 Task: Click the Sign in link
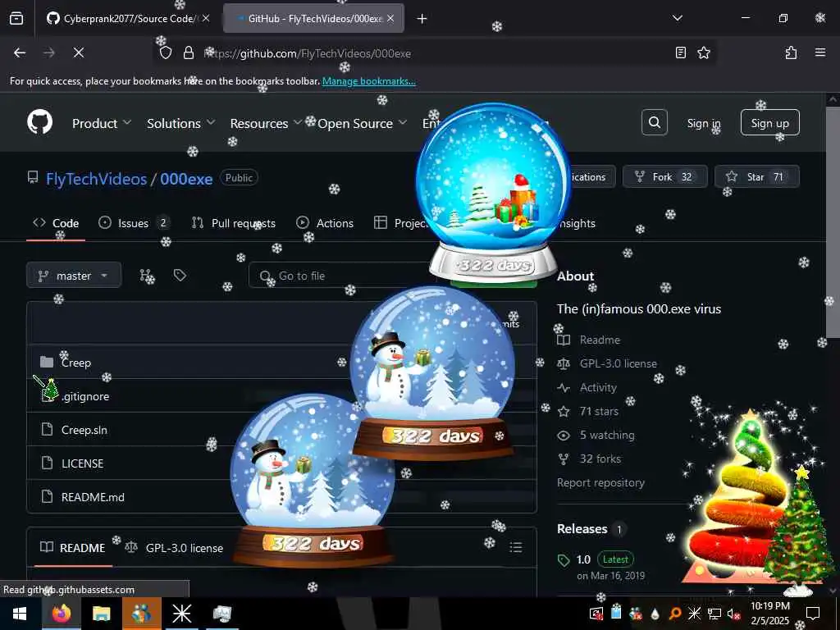click(704, 123)
